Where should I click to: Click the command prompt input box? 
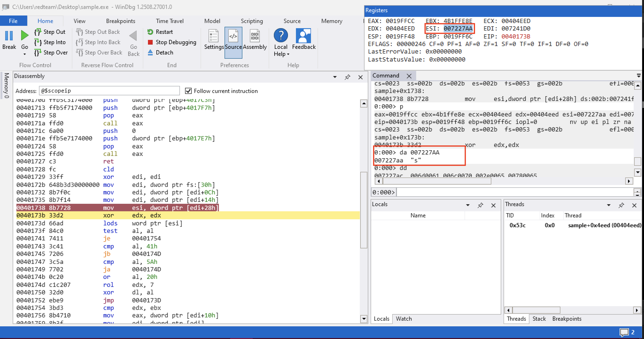[x=515, y=192]
